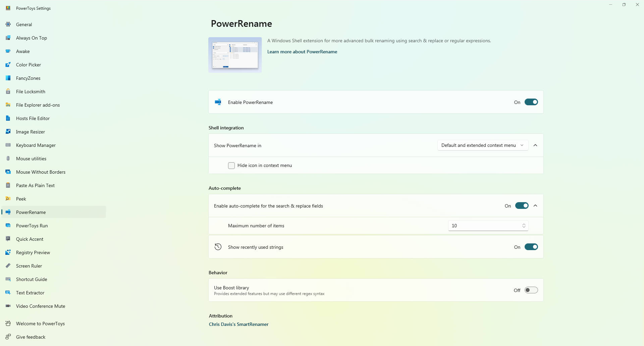Select the Image Resizer icon
This screenshot has width=644, height=346.
pyautogui.click(x=8, y=132)
